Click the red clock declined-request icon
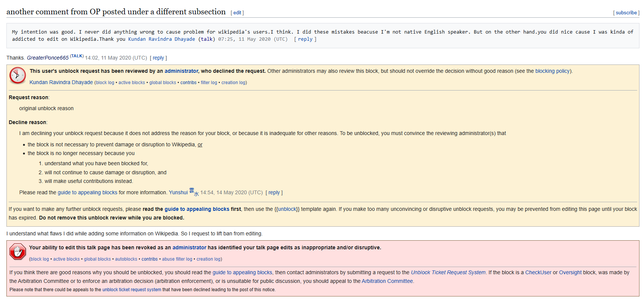644x301 pixels. [x=17, y=75]
